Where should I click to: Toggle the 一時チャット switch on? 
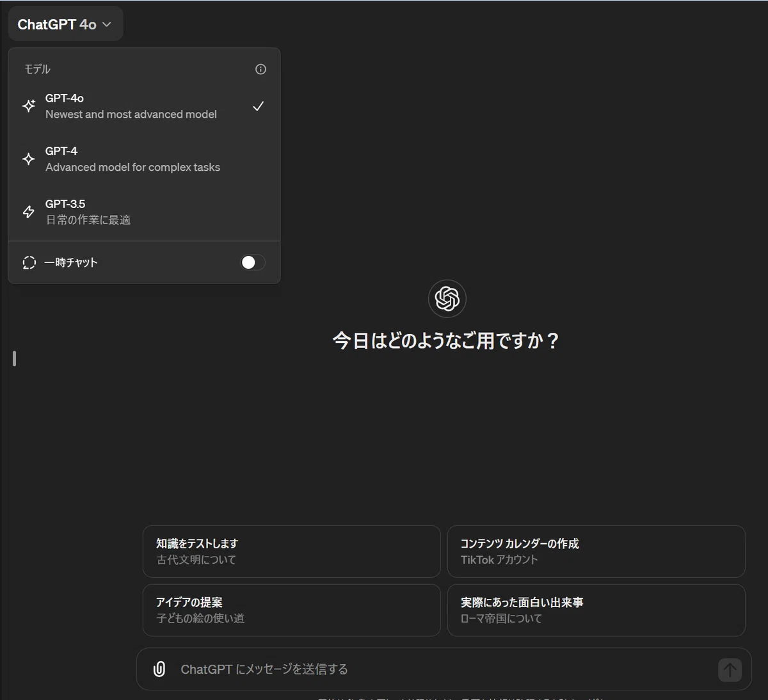pos(252,262)
